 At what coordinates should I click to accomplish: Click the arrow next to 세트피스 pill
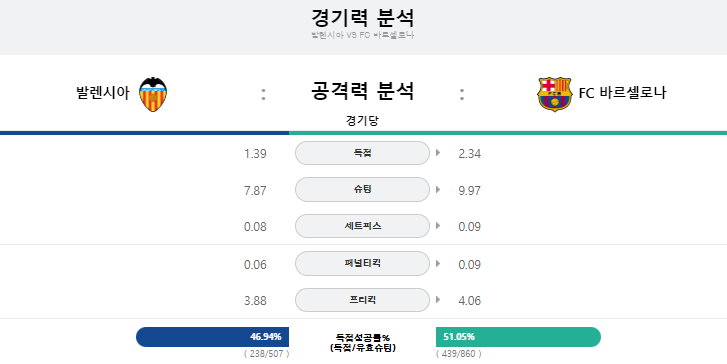438,226
